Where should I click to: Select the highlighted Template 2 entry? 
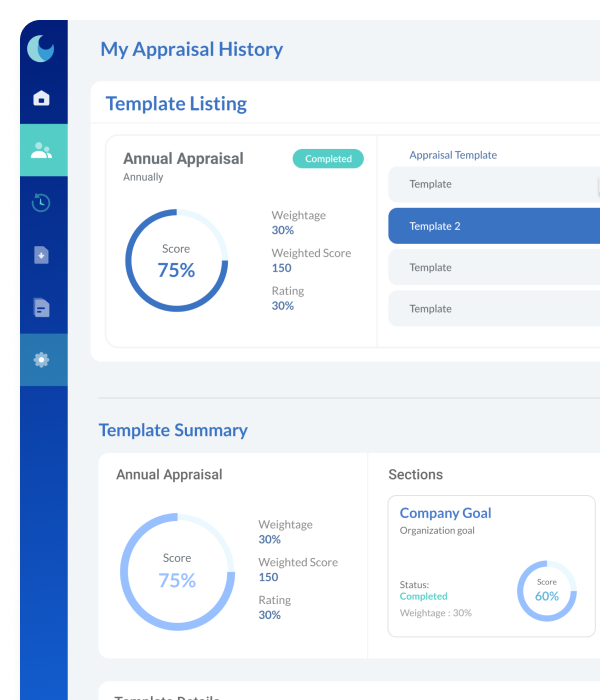point(494,226)
